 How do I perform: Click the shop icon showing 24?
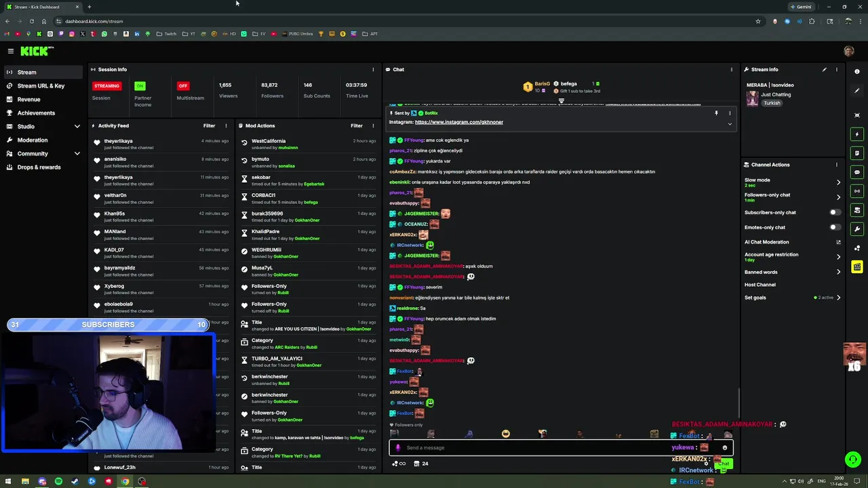(420, 464)
